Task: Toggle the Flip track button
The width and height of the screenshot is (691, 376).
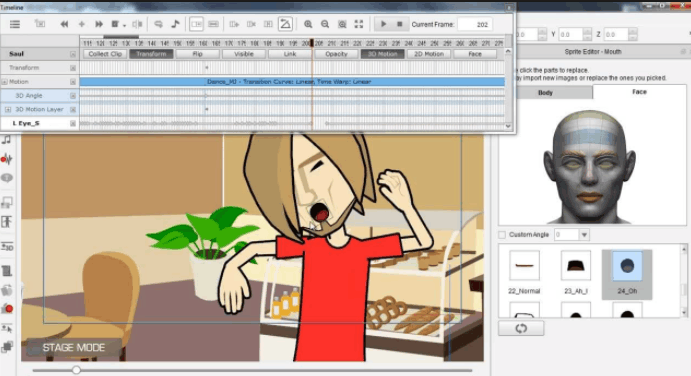Action: 197,54
